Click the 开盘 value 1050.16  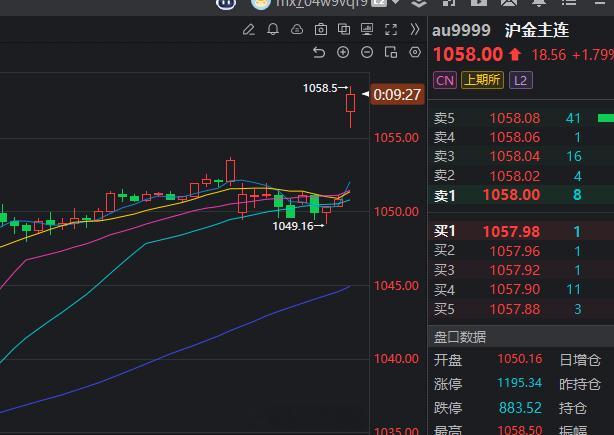pyautogui.click(x=520, y=359)
